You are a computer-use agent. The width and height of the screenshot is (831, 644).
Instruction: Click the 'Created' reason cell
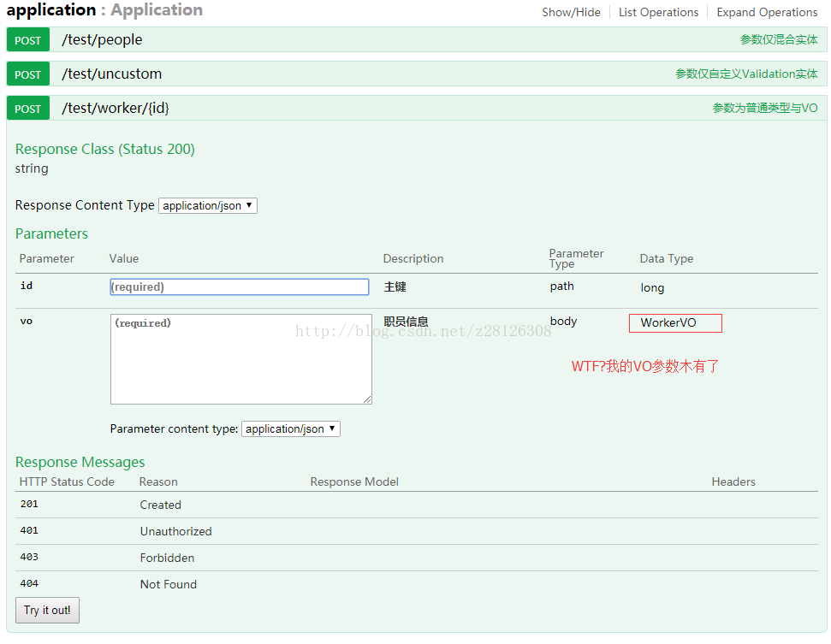point(161,505)
